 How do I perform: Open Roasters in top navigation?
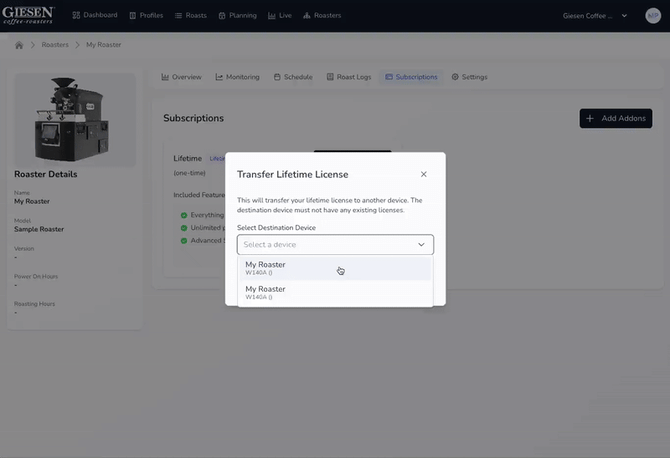click(321, 16)
